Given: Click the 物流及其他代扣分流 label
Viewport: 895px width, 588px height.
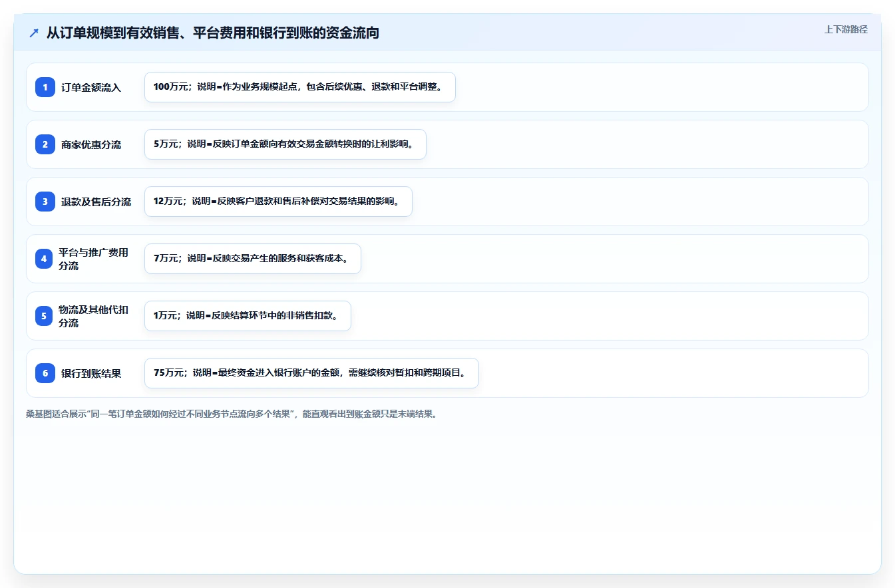Looking at the screenshot, I should [x=94, y=316].
